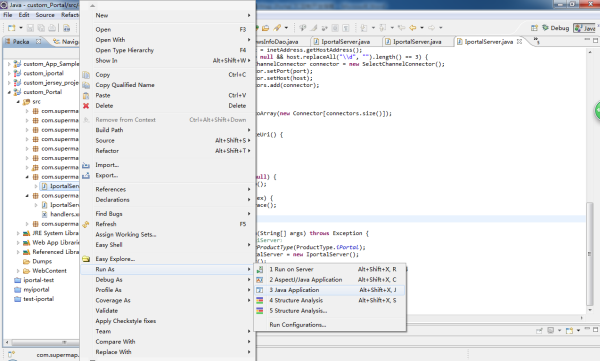Collapse the custom_Portal project tree
This screenshot has width=600, height=361.
tap(9, 92)
